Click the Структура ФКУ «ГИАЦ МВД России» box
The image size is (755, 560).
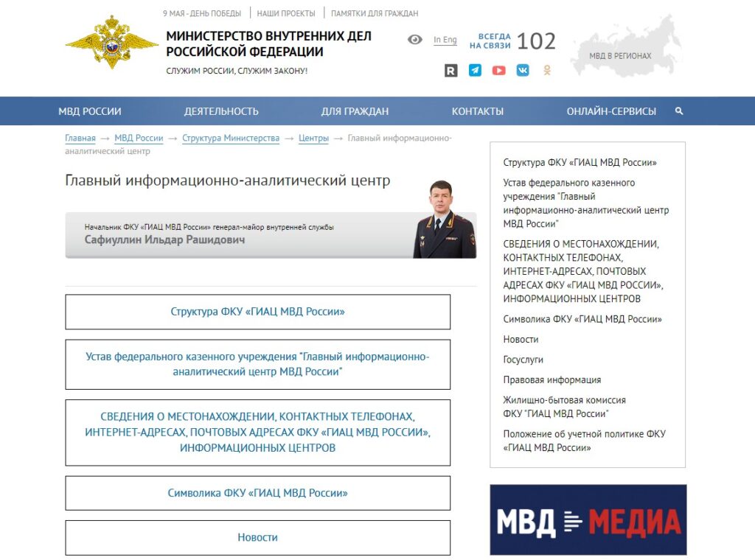click(257, 312)
